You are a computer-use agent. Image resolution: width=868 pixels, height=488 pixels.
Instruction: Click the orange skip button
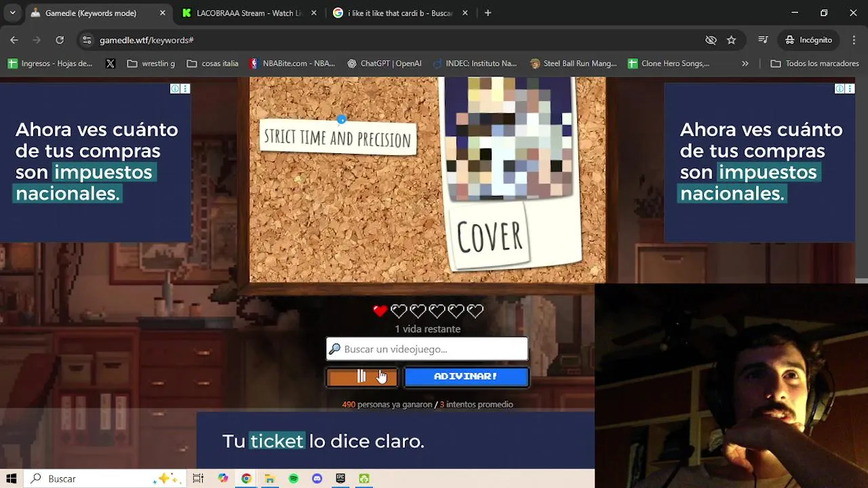tap(362, 376)
